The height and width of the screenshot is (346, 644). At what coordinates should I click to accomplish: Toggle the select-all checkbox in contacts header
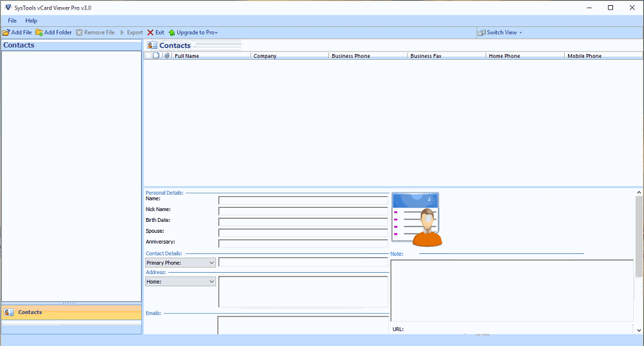point(148,55)
